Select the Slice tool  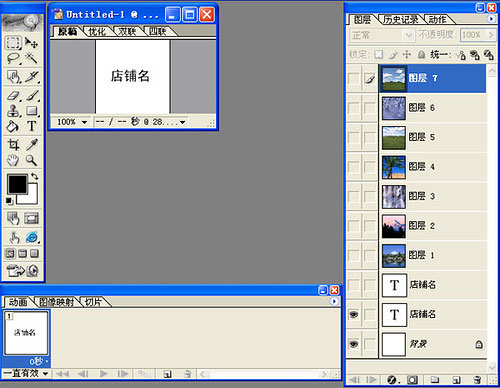point(32,77)
